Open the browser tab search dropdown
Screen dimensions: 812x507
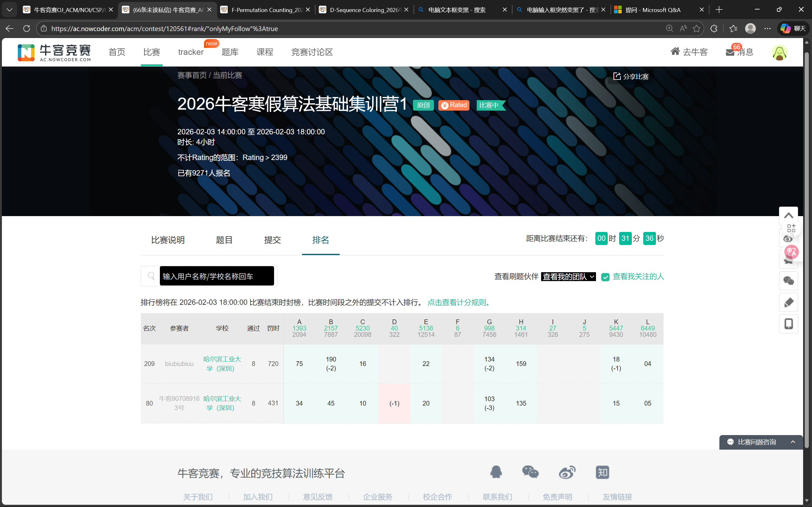pyautogui.click(x=9, y=10)
